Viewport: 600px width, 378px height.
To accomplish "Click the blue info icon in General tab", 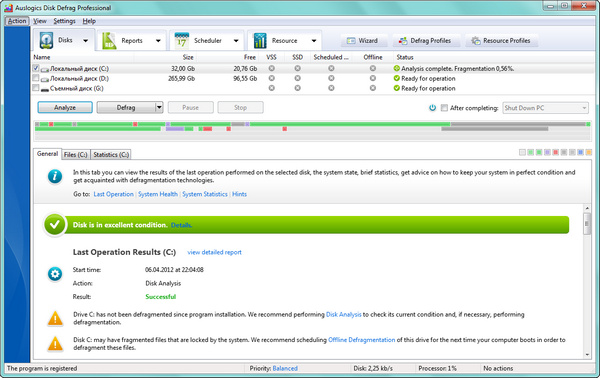I will click(x=55, y=176).
